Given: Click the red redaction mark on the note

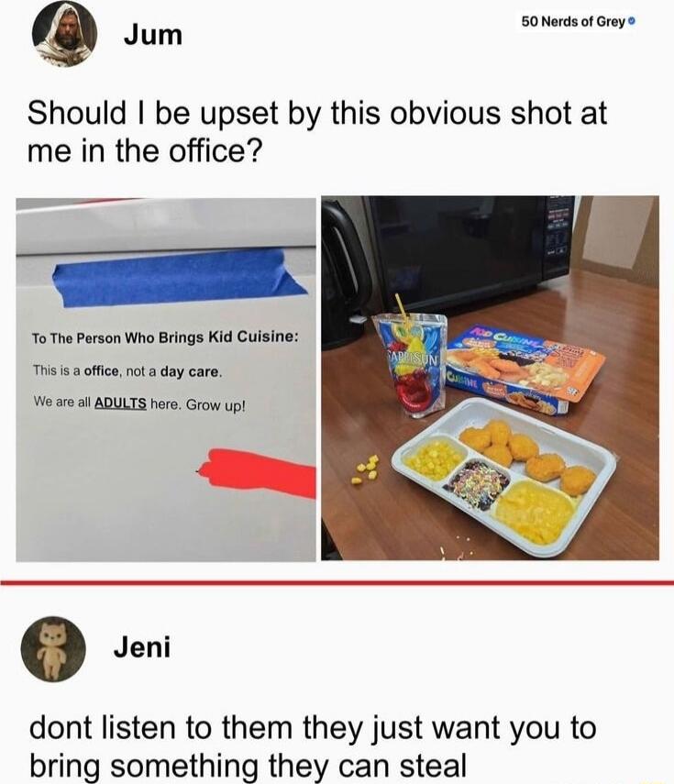Looking at the screenshot, I should [257, 473].
